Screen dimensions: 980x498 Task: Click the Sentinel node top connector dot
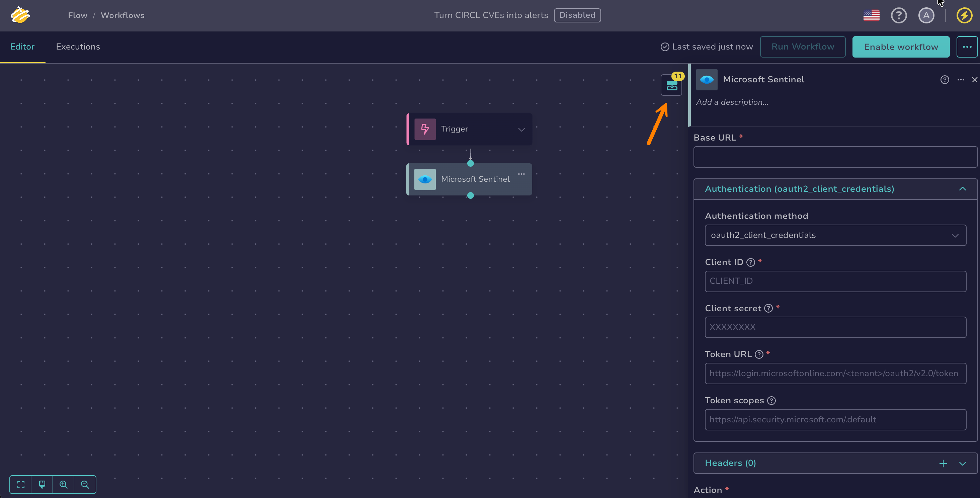click(x=471, y=163)
